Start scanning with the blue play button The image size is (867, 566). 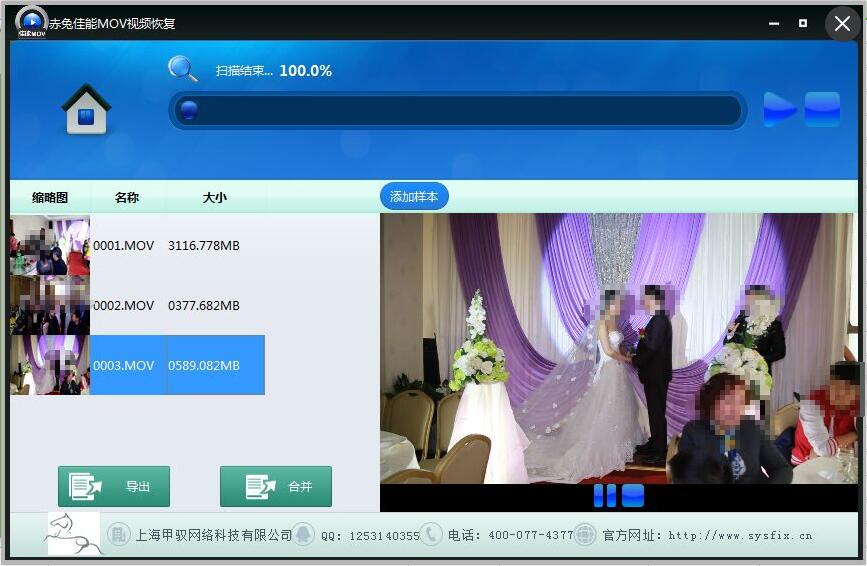click(x=780, y=109)
